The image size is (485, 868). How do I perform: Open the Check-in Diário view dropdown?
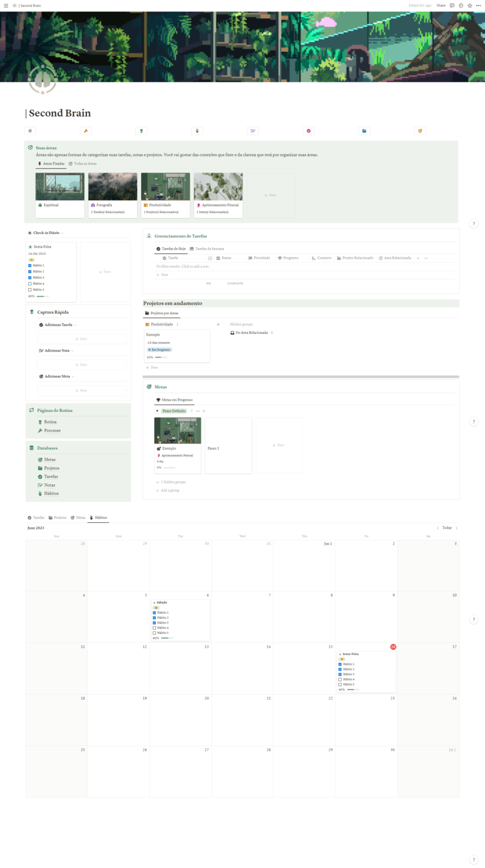[x=62, y=233]
